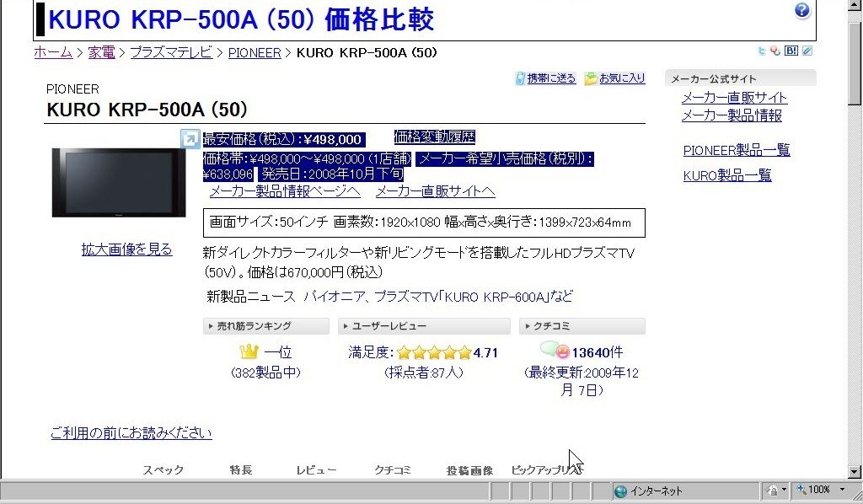Click the Hatena bookmark B! icon
The width and height of the screenshot is (863, 504).
point(790,51)
